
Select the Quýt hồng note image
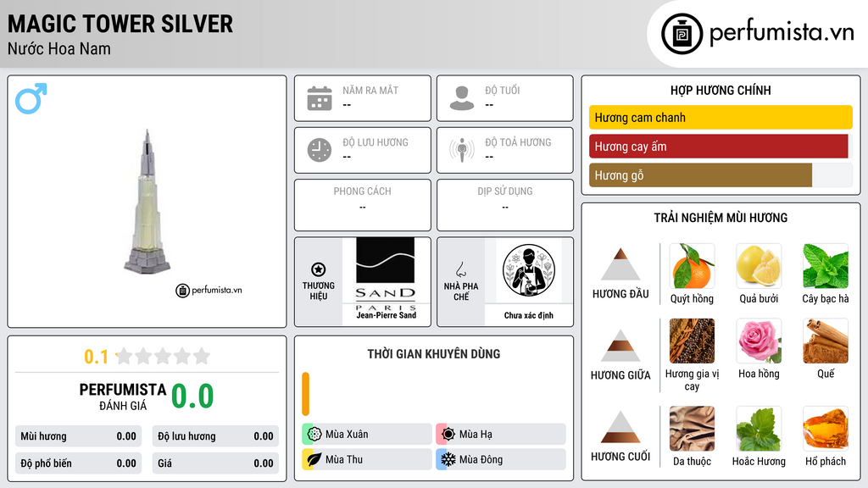[x=692, y=266]
